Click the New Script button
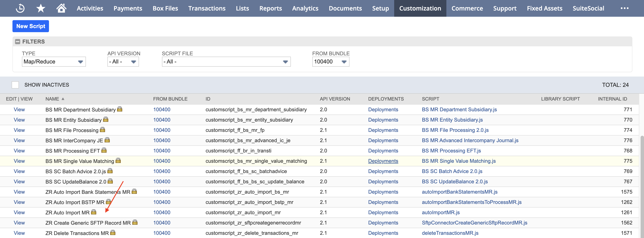Screen dimensions: 644x238 (x=31, y=26)
